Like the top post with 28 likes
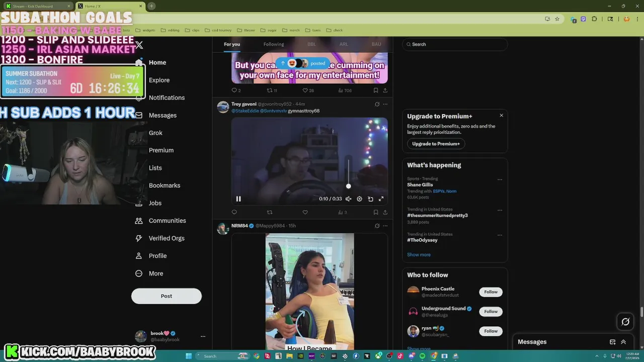Image resolution: width=644 pixels, height=362 pixels. [x=307, y=90]
